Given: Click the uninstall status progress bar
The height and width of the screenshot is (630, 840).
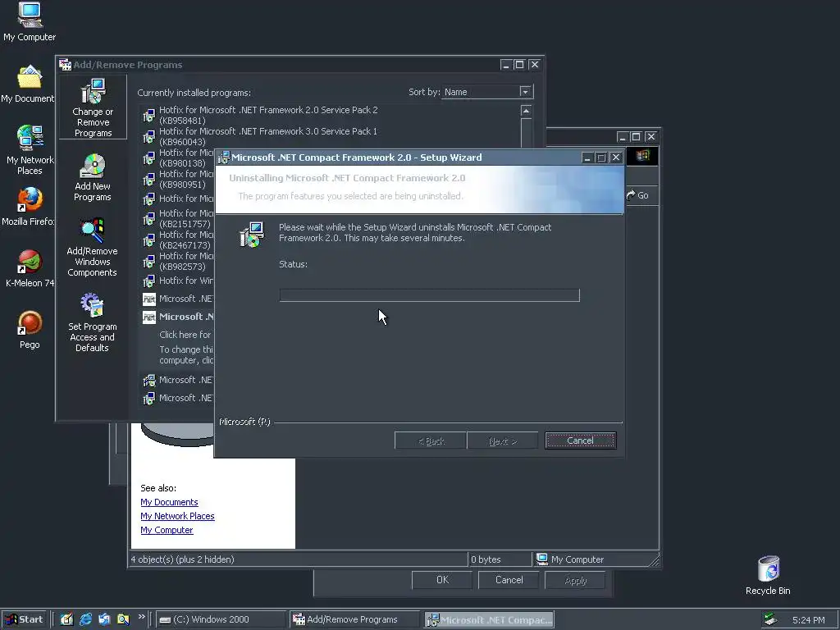Looking at the screenshot, I should pyautogui.click(x=429, y=295).
